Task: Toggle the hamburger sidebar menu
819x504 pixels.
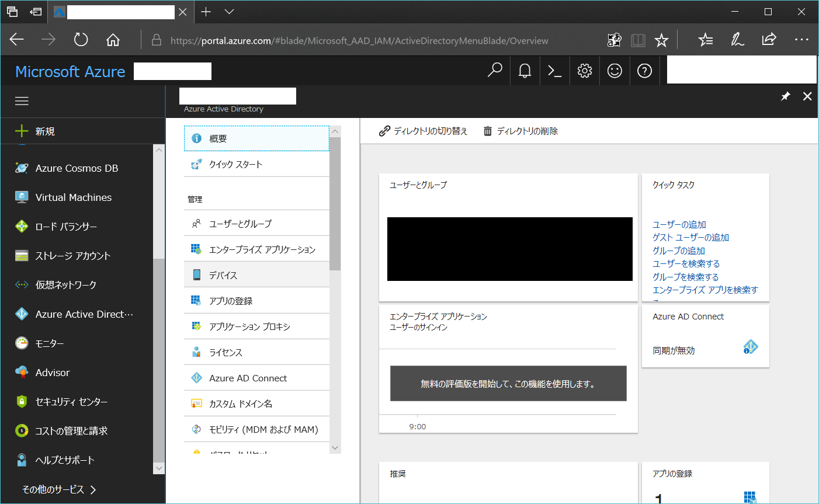Action: coord(22,101)
